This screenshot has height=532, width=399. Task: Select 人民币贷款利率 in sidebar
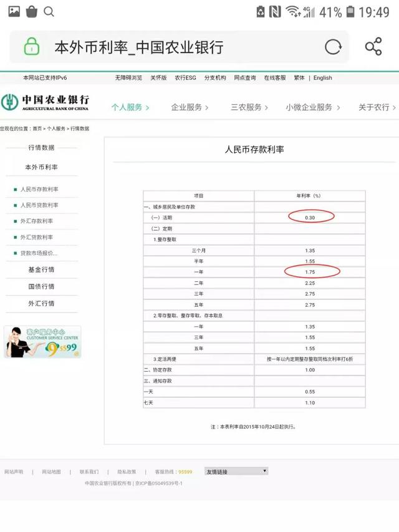click(x=39, y=205)
